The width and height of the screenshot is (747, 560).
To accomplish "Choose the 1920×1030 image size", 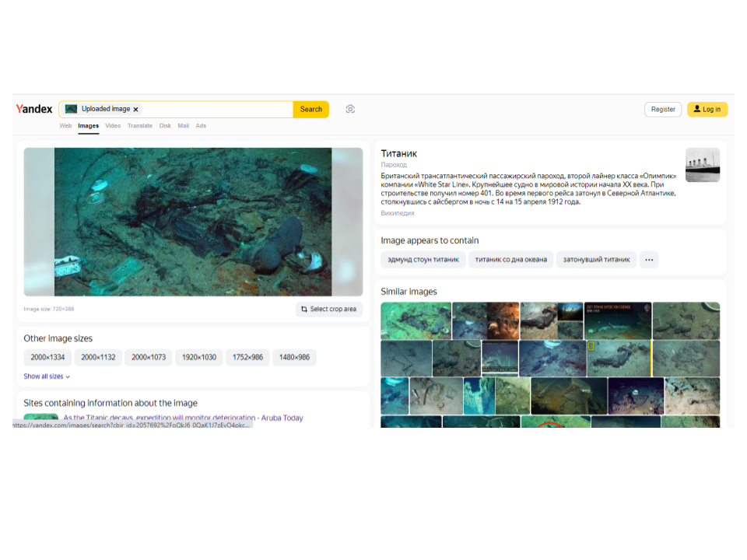I will coord(198,358).
